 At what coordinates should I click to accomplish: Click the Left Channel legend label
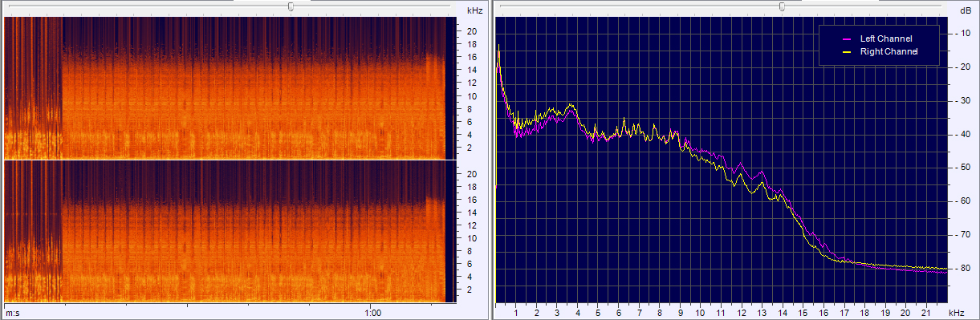886,38
